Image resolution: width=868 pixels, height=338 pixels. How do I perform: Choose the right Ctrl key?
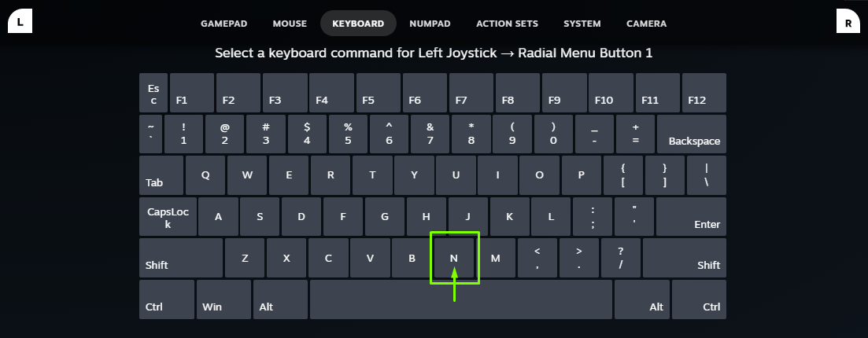699,299
